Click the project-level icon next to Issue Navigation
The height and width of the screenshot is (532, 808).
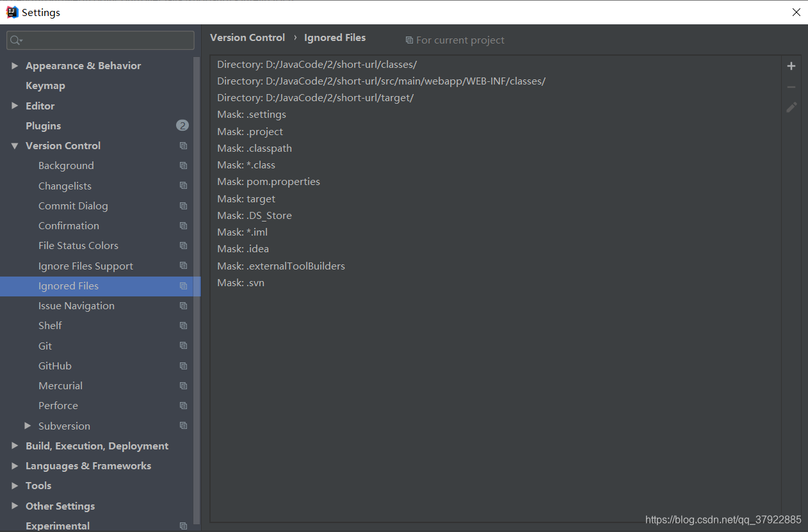pyautogui.click(x=184, y=306)
